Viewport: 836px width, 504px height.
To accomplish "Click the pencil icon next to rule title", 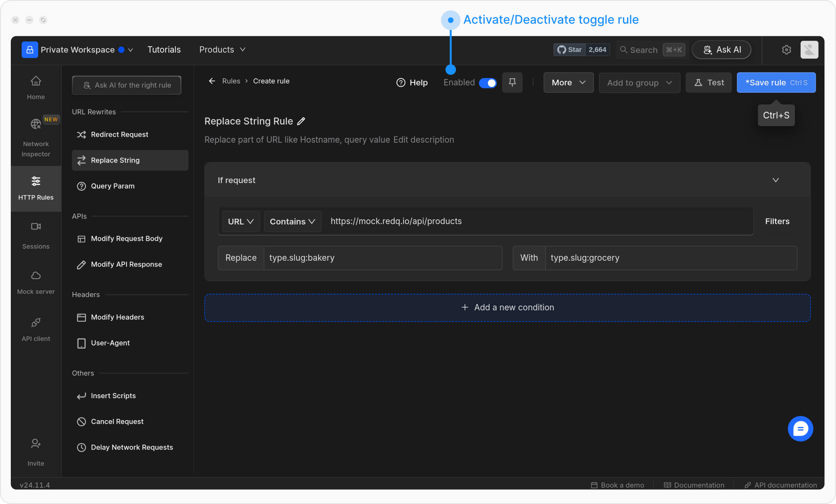I will tap(301, 121).
